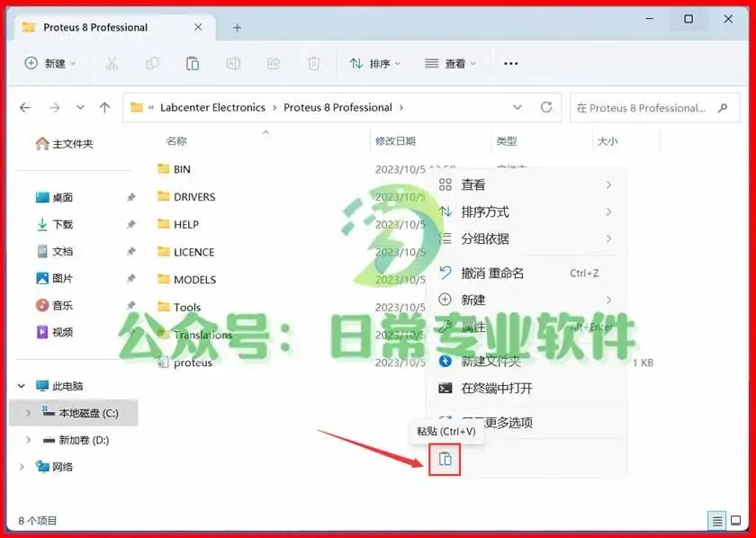Choose Undo Rename (撤消 重命名) entry
The width and height of the screenshot is (756, 538).
click(x=526, y=273)
